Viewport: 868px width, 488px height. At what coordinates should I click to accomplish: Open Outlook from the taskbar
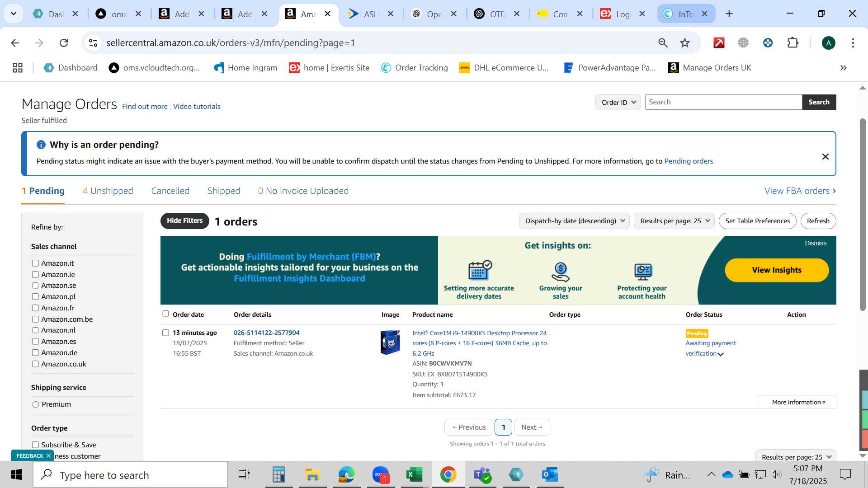point(550,475)
